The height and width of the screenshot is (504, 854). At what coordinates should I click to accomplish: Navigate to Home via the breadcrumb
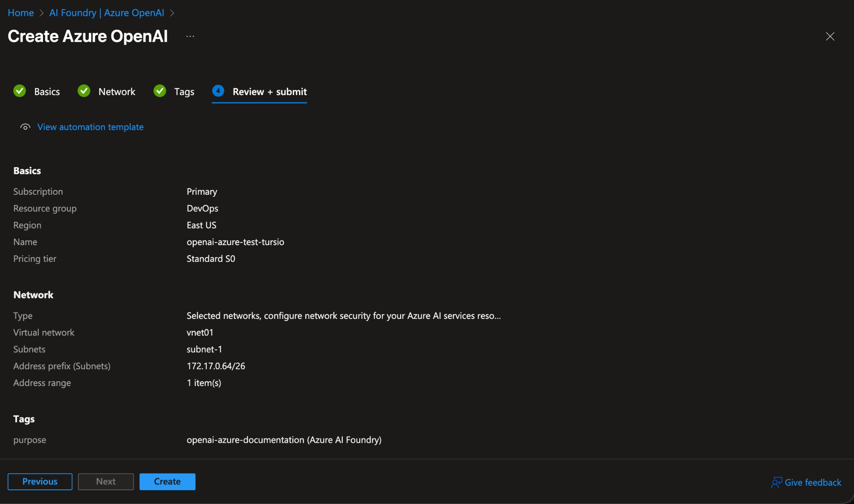pos(20,13)
